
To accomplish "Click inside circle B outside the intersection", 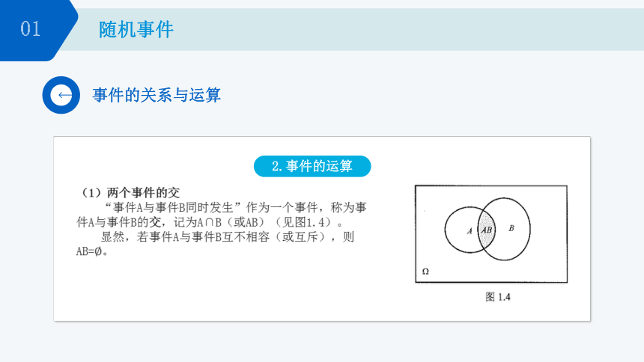I will (x=514, y=242).
